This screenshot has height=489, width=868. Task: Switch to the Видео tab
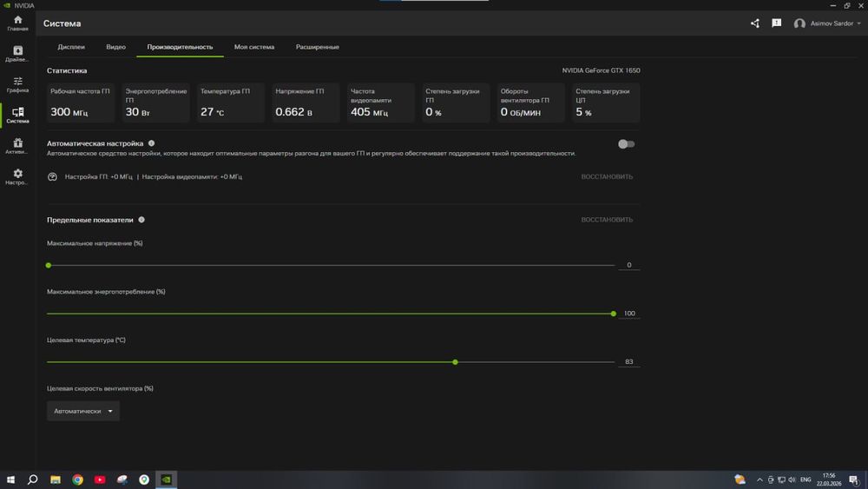[115, 47]
